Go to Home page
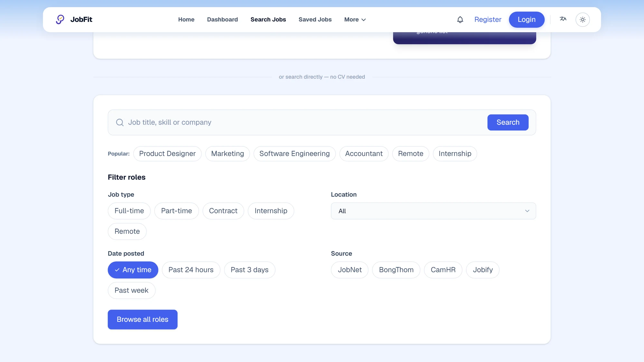This screenshot has width=644, height=362. (186, 20)
